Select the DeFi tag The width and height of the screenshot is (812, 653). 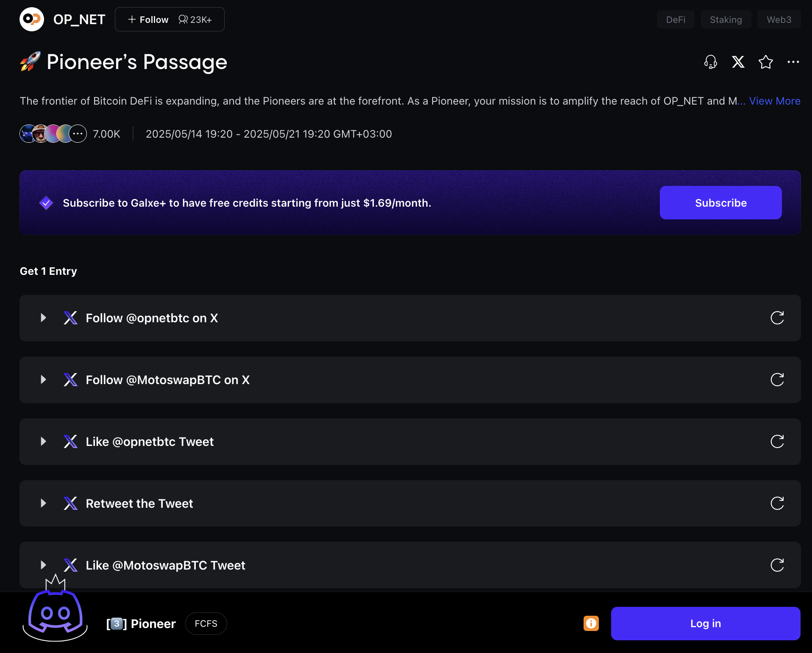pos(675,19)
